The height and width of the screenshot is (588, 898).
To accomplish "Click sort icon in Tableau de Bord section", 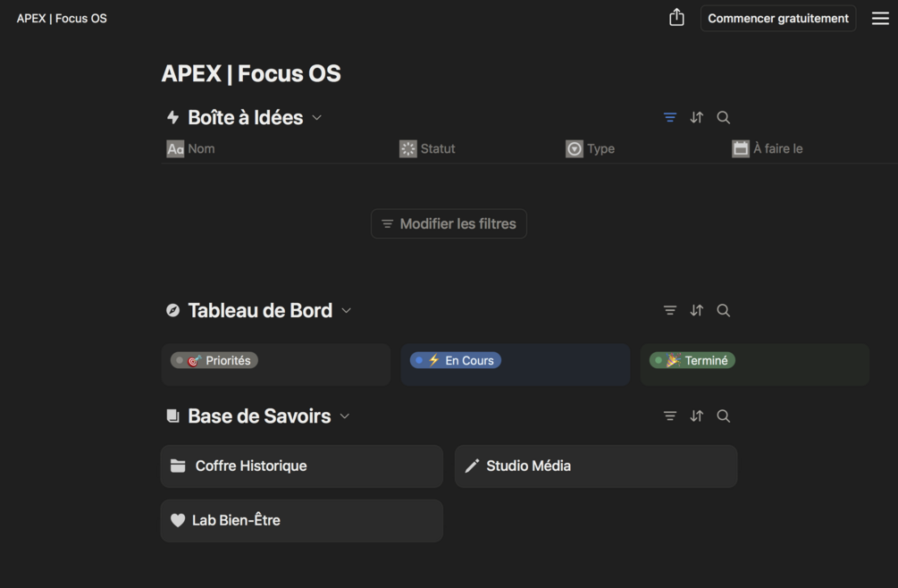I will 696,310.
